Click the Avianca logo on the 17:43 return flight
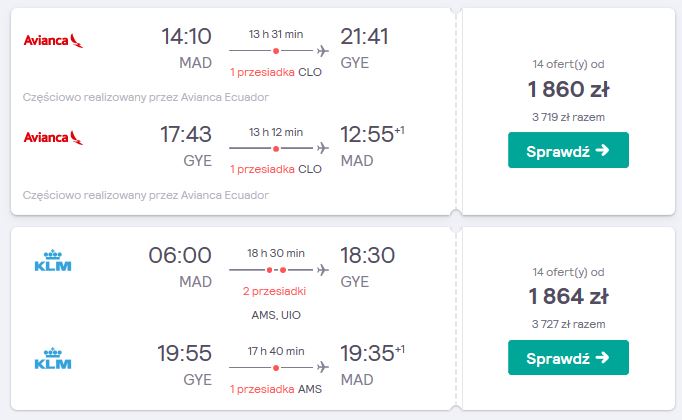This screenshot has height=420, width=682. pos(53,137)
